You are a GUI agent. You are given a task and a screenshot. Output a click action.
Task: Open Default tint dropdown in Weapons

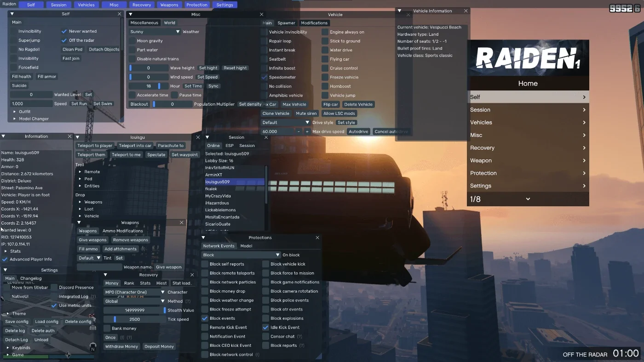coord(89,258)
